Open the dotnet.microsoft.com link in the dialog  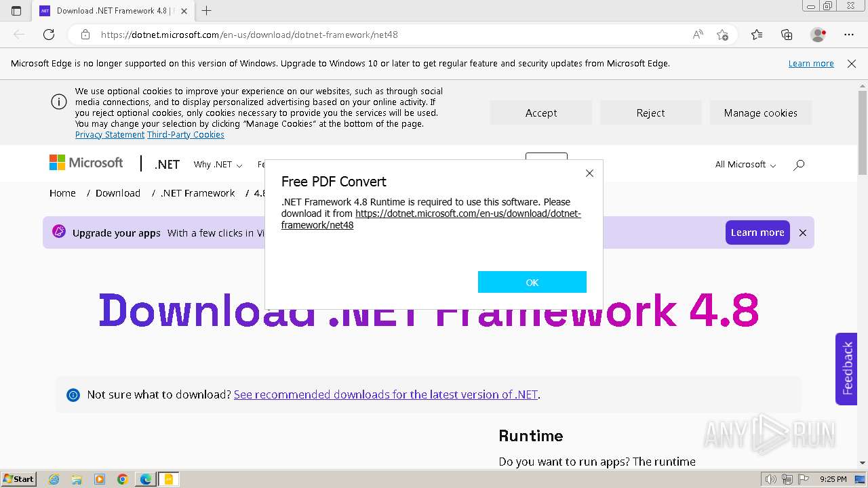click(431, 219)
